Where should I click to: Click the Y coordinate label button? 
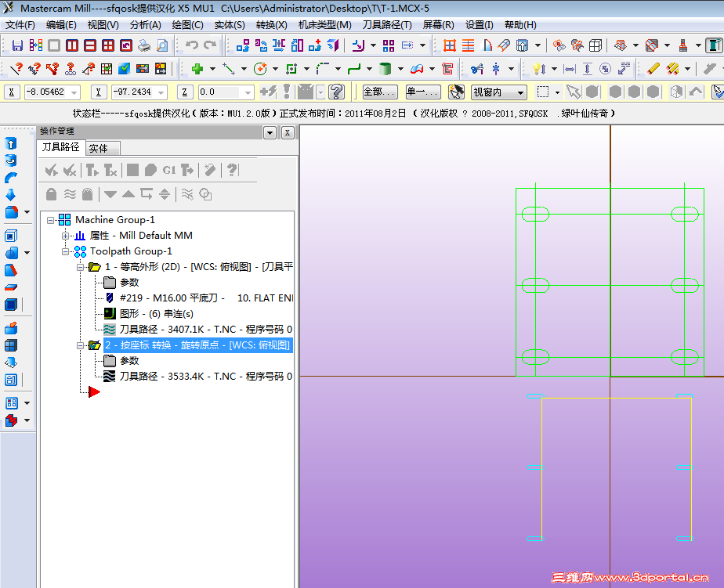[x=99, y=92]
